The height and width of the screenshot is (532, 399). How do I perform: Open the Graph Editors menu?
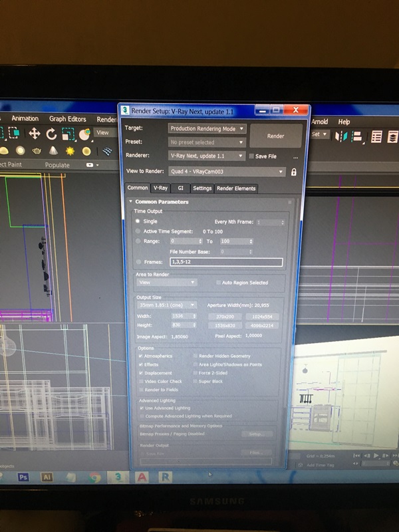(68, 119)
